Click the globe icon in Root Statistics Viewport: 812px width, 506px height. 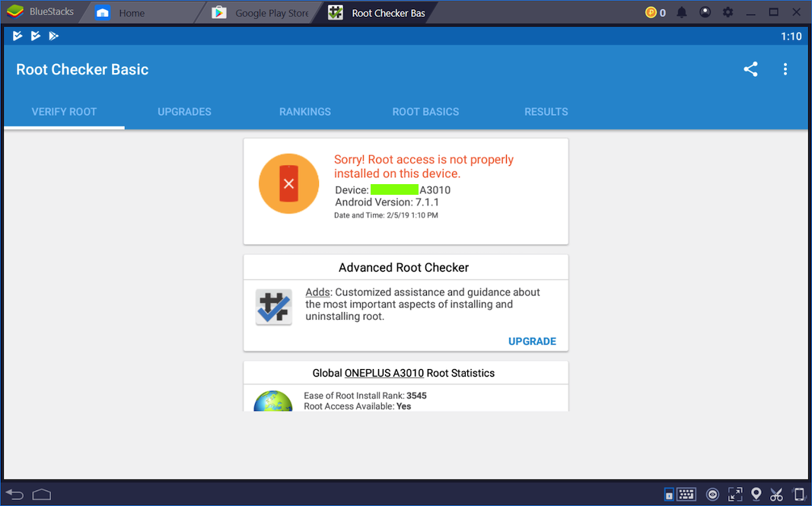coord(273,402)
